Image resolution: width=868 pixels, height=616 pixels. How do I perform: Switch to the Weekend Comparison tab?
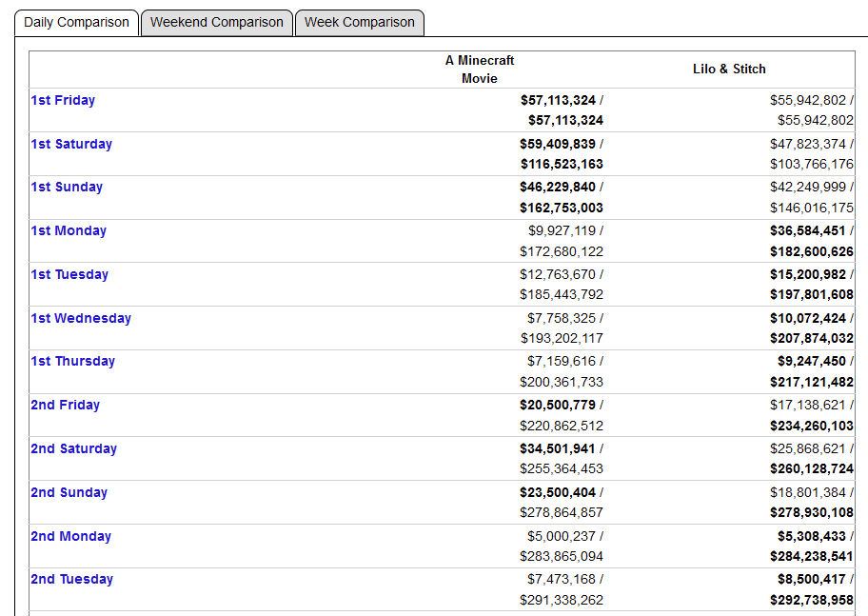[x=216, y=23]
